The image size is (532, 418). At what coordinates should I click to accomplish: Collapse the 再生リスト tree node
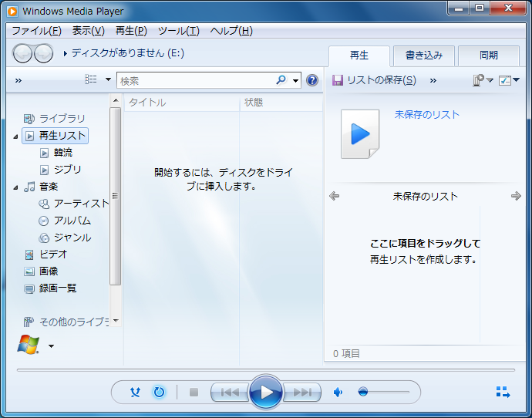pyautogui.click(x=15, y=137)
